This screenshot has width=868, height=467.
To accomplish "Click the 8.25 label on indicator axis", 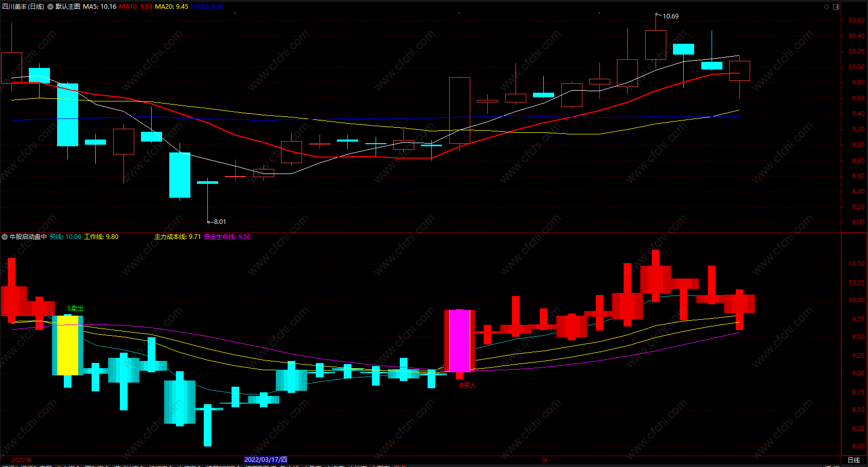I will click(858, 429).
